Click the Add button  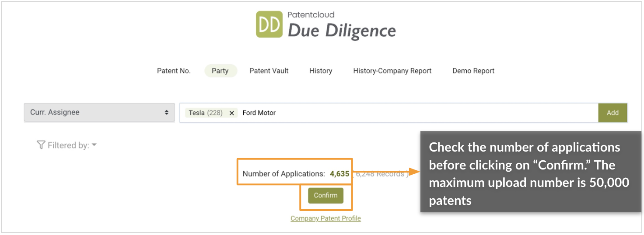click(612, 113)
